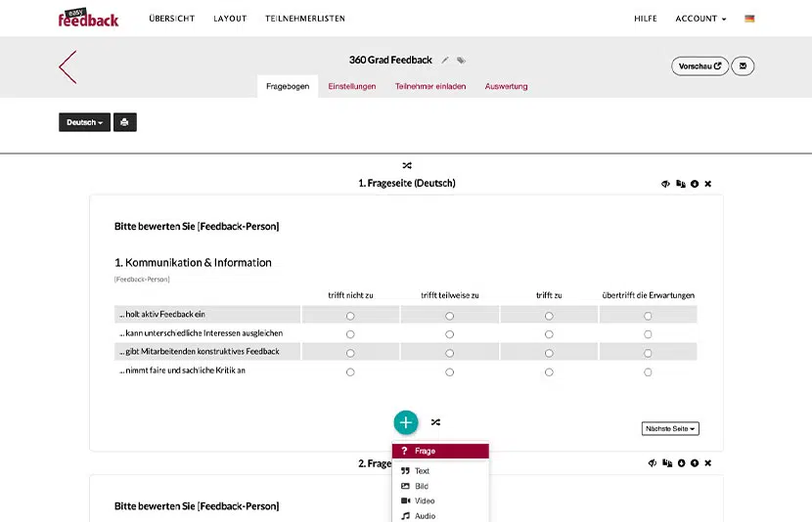812x522 pixels.
Task: Print the questionnaire with the printer icon
Action: point(125,122)
